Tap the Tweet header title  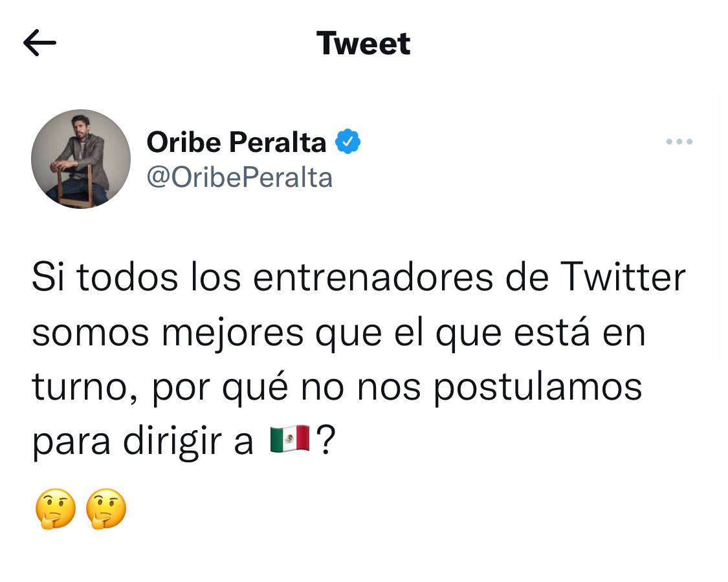coord(364,43)
